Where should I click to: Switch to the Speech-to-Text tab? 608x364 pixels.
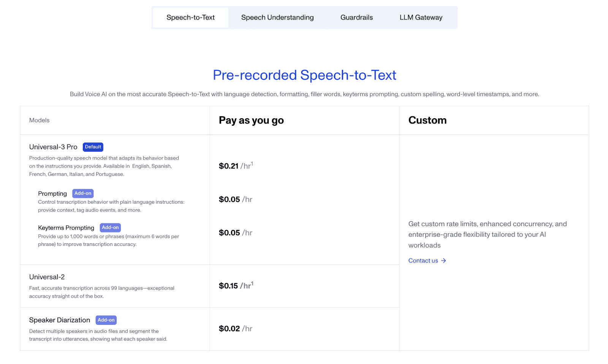tap(190, 17)
